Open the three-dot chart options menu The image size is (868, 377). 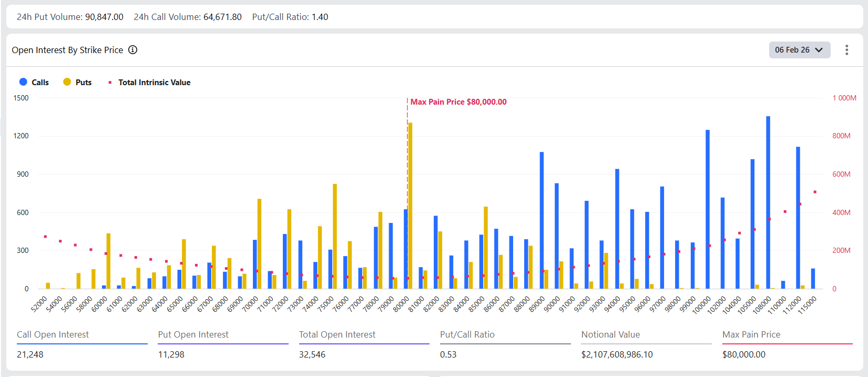[x=846, y=50]
